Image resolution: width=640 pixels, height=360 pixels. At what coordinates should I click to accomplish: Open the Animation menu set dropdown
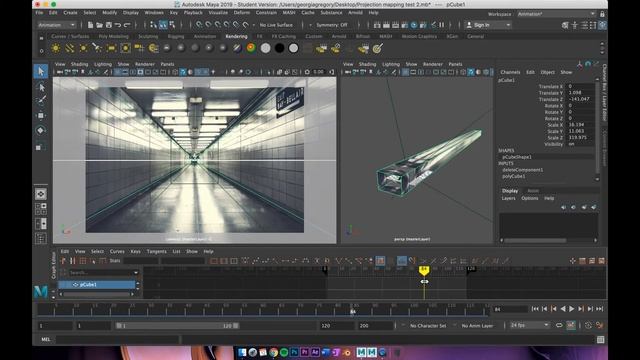click(x=57, y=25)
